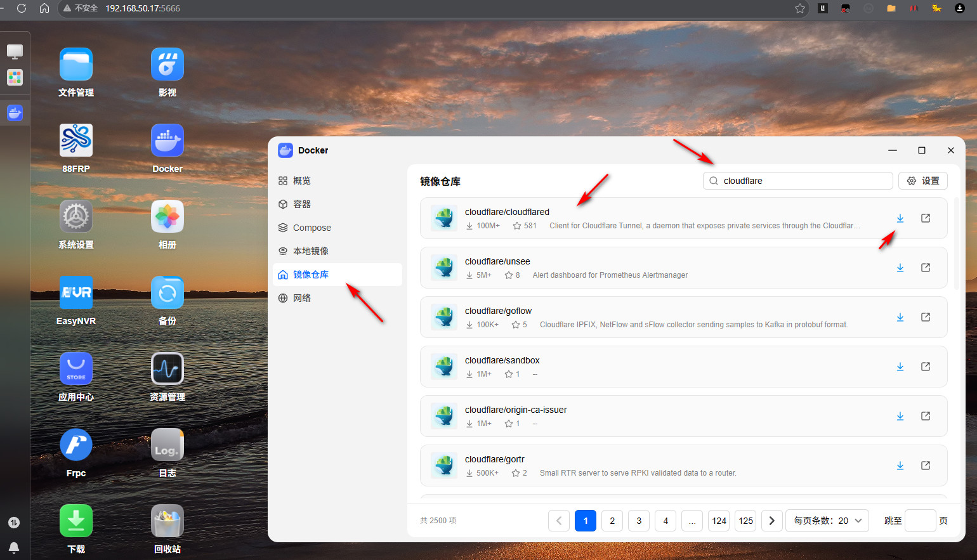Screen dimensions: 977x560
Task: Jump to page 124 of results
Action: 719,521
